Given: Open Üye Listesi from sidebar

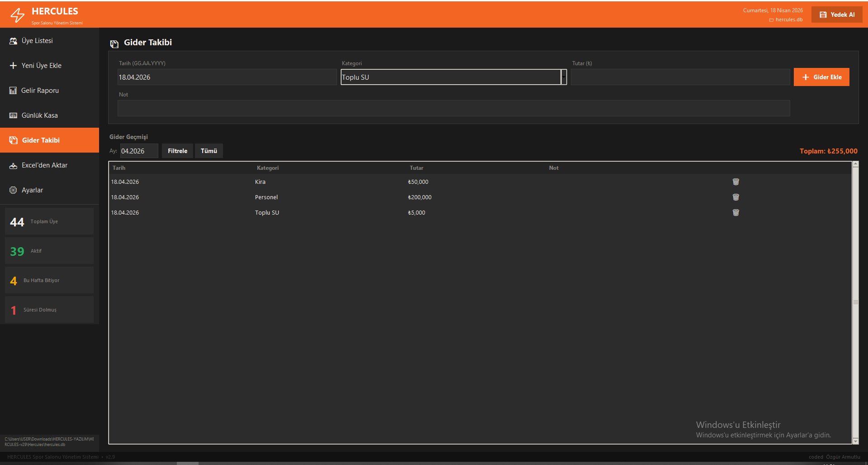Looking at the screenshot, I should pyautogui.click(x=37, y=41).
